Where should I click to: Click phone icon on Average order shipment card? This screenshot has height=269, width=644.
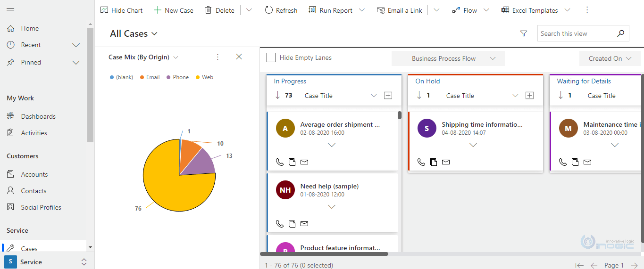[x=280, y=162]
